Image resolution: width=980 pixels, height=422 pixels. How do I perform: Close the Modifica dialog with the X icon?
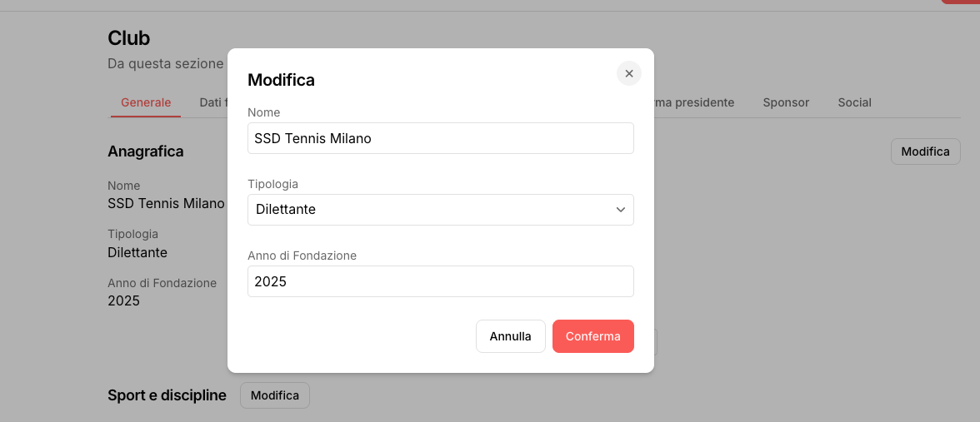coord(629,73)
